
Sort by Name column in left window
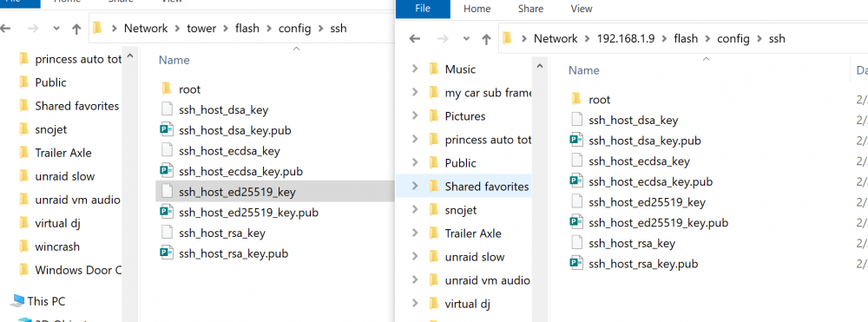(174, 60)
